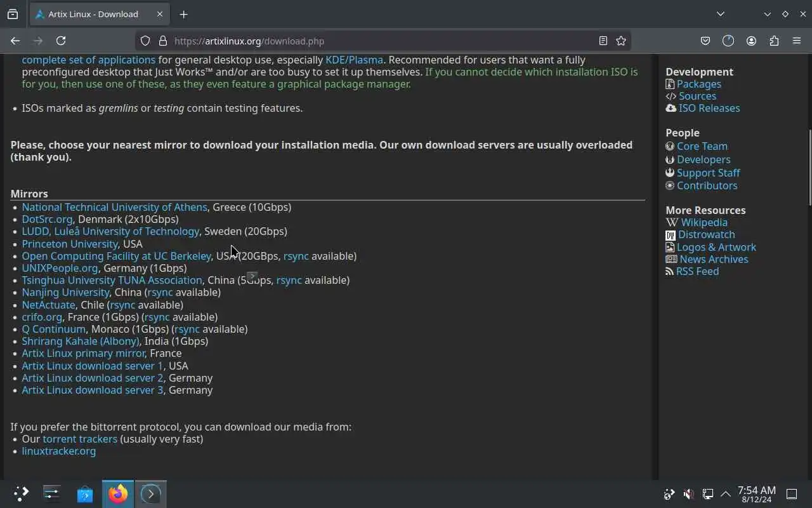
Task: Open the UNIXPeople.org mirror link
Action: click(x=60, y=268)
